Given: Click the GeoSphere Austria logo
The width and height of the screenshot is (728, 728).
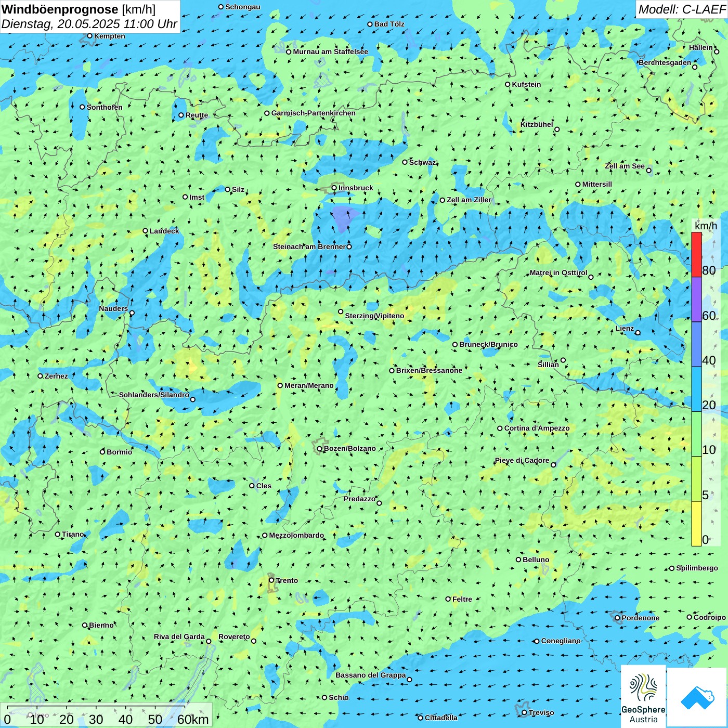Looking at the screenshot, I should coord(643,696).
